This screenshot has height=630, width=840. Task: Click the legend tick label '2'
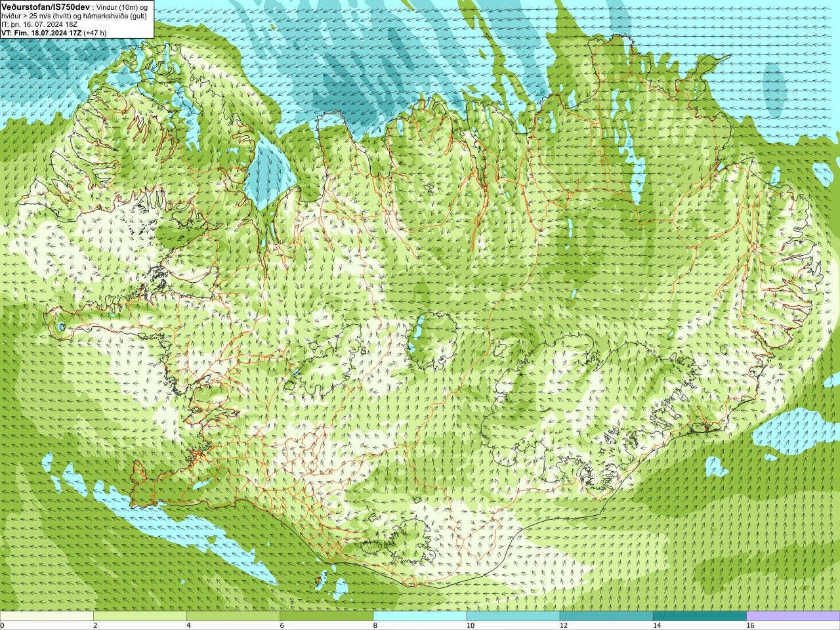click(x=95, y=625)
